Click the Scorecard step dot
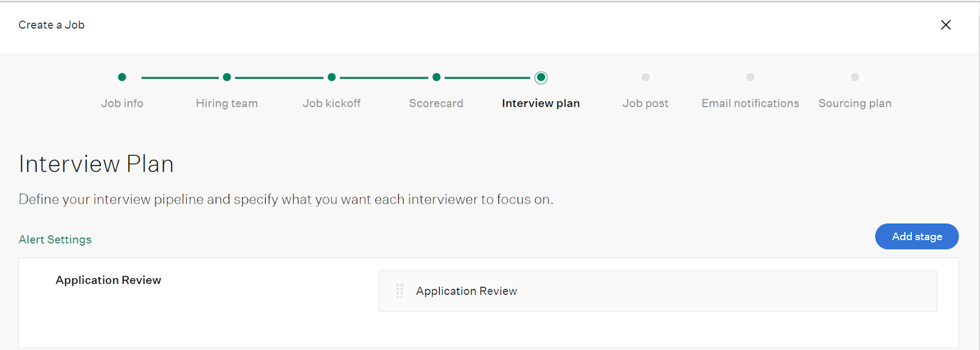The image size is (980, 350). 436,77
